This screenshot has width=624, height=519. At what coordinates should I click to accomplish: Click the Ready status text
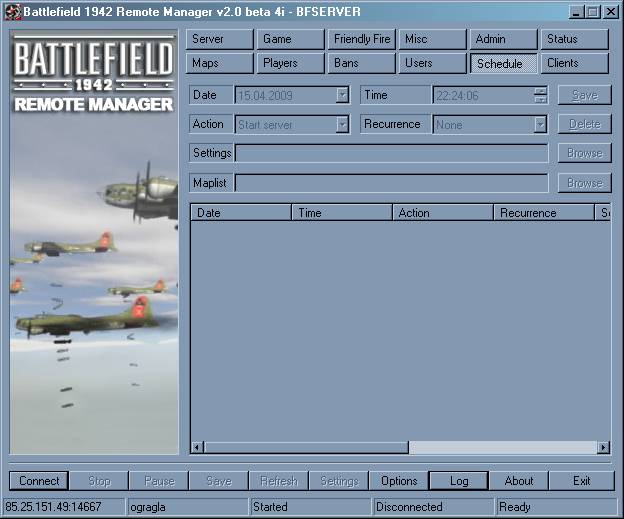[x=515, y=507]
